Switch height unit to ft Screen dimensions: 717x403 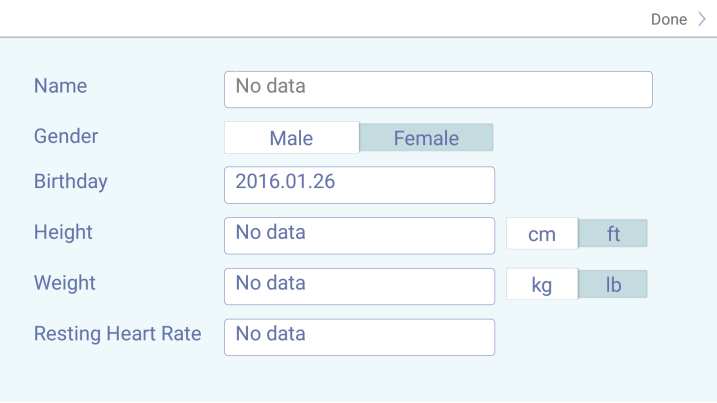(x=613, y=234)
